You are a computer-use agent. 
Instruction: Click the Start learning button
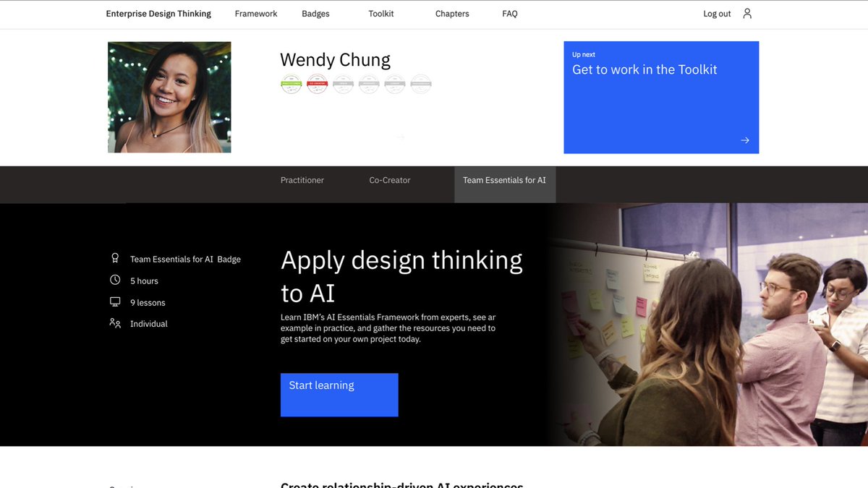339,395
